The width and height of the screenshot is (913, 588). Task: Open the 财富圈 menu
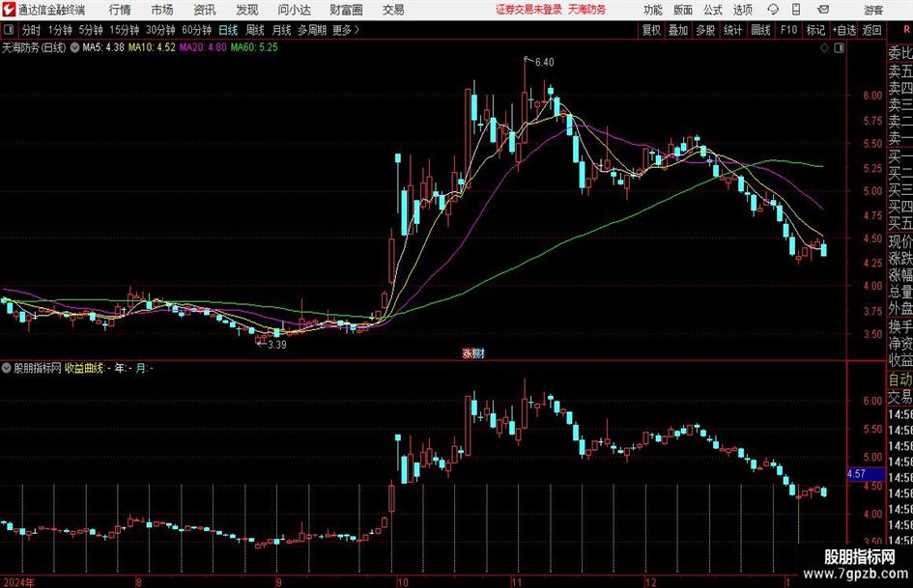point(346,10)
